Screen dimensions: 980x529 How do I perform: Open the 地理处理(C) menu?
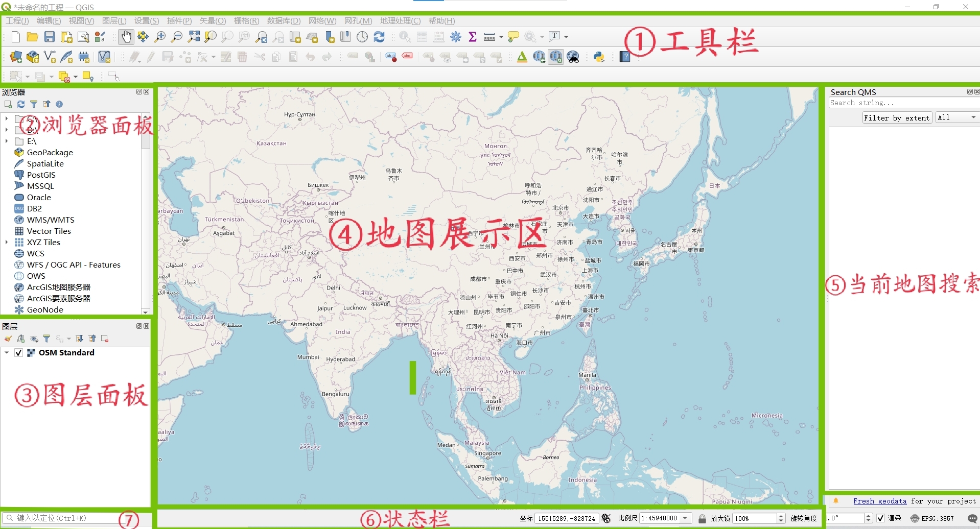pyautogui.click(x=400, y=21)
